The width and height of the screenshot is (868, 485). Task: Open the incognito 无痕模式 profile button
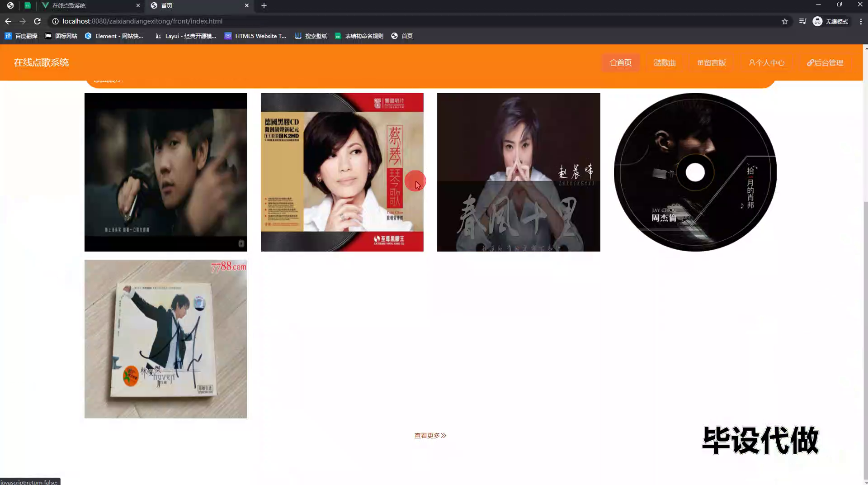(830, 21)
